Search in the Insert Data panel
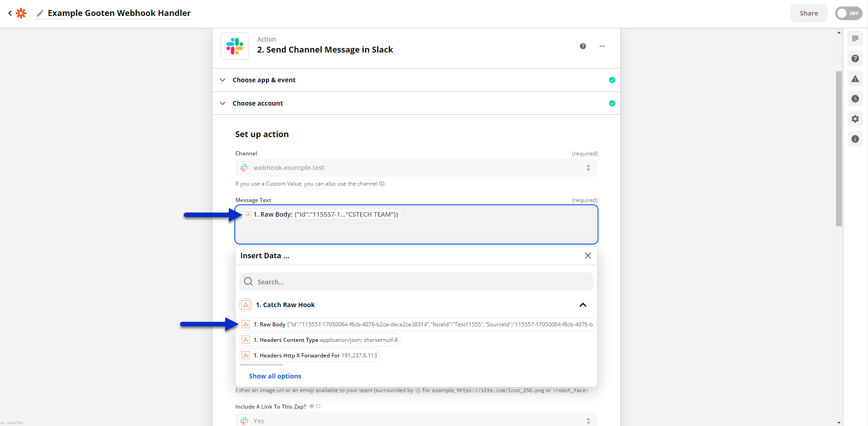Screen dimensions: 868x426 click(x=416, y=282)
